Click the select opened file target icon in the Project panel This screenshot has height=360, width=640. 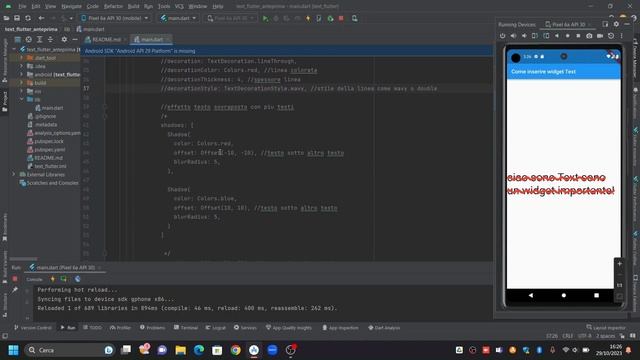tap(29, 40)
